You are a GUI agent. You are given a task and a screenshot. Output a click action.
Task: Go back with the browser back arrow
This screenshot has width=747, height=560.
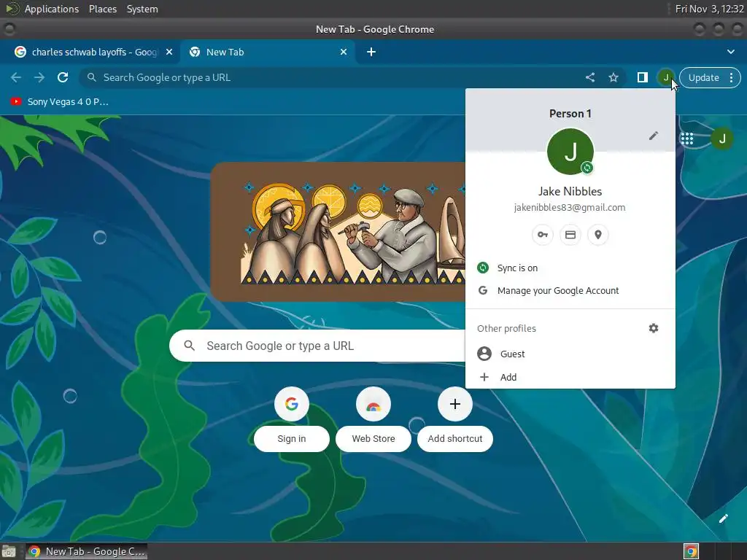16,77
